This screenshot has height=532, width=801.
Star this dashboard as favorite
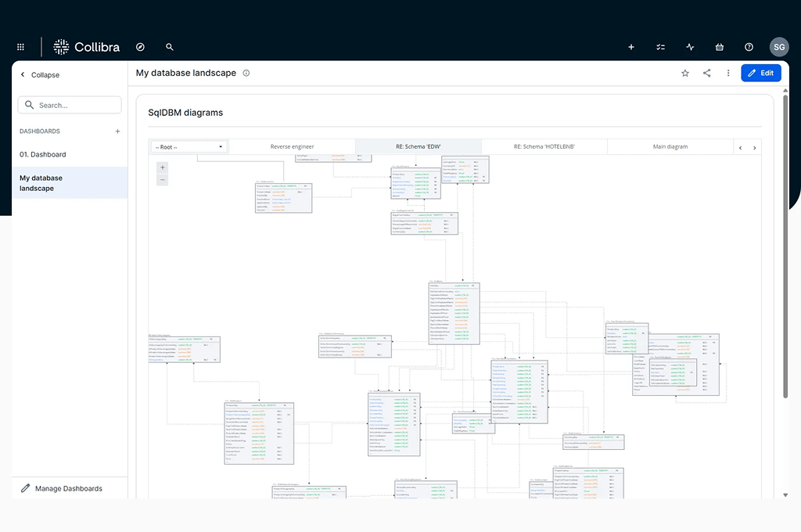pos(685,73)
